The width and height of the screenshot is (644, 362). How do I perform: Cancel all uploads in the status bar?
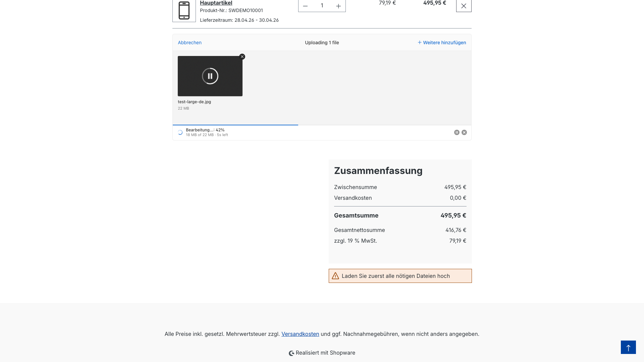pyautogui.click(x=464, y=132)
